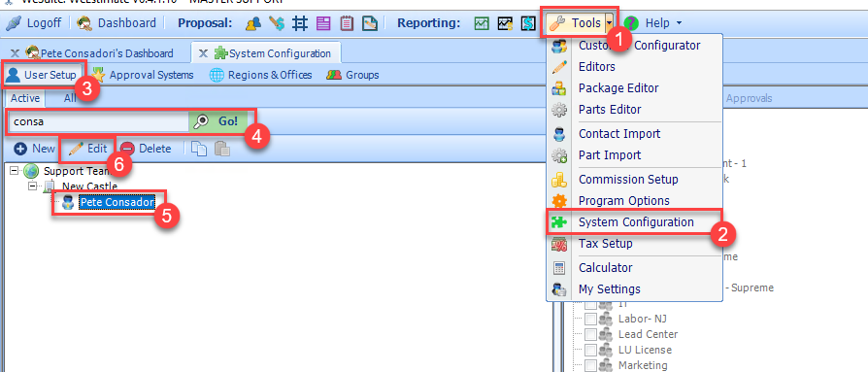Screen dimensions: 868x372
Task: Click the pencil icon beside Editors
Action: tap(559, 66)
